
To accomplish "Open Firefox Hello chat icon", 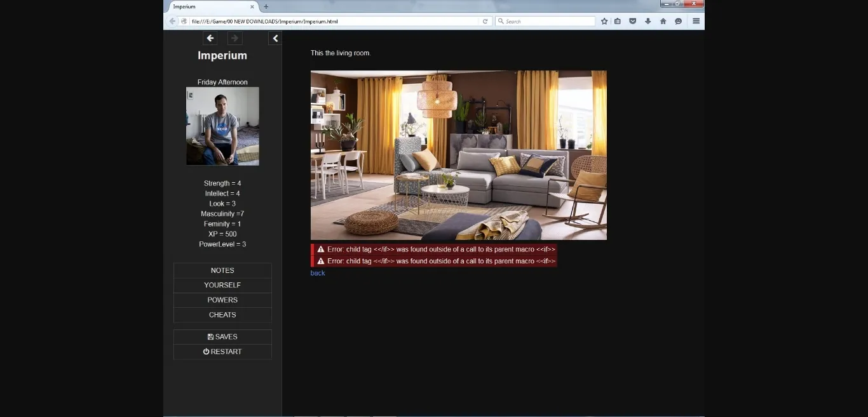I will (x=678, y=21).
